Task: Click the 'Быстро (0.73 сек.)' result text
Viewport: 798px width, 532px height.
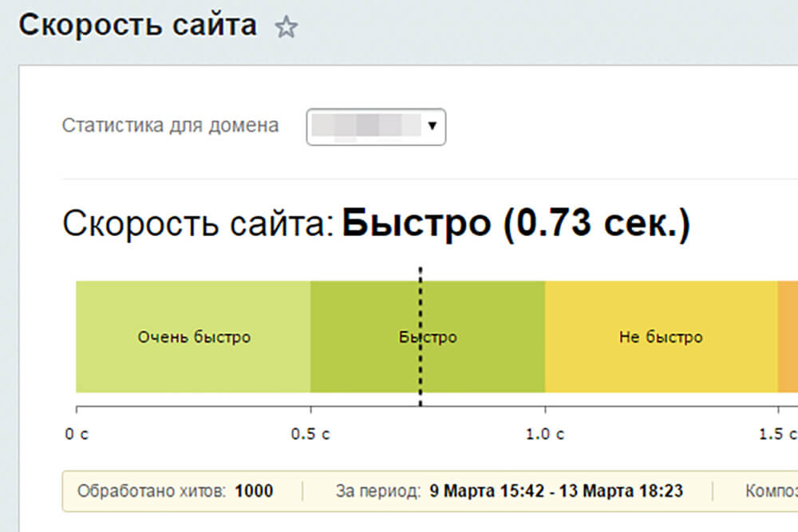Action: tap(516, 223)
